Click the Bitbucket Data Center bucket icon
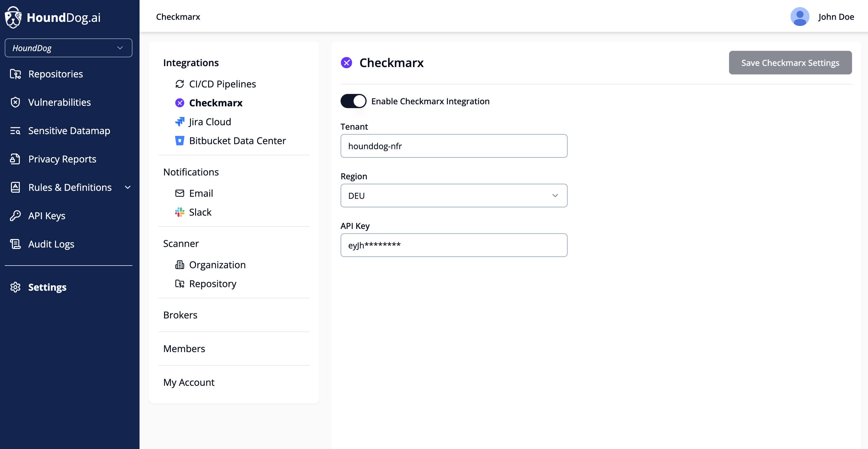The width and height of the screenshot is (868, 449). 179,141
